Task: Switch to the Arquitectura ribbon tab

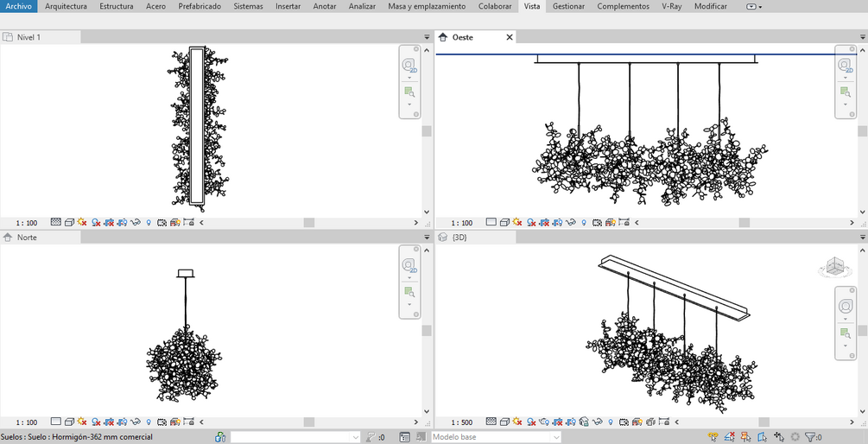Action: pyautogui.click(x=66, y=7)
